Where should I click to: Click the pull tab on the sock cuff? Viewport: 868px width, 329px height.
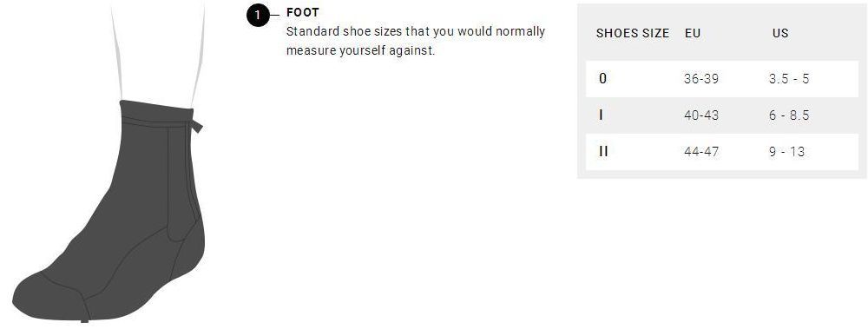pyautogui.click(x=196, y=126)
